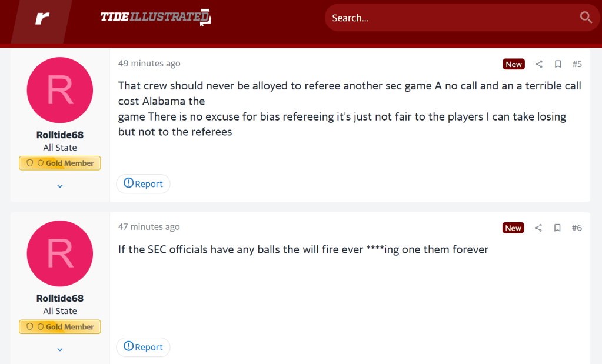Click the Rivals 'r' logo icon

point(42,18)
